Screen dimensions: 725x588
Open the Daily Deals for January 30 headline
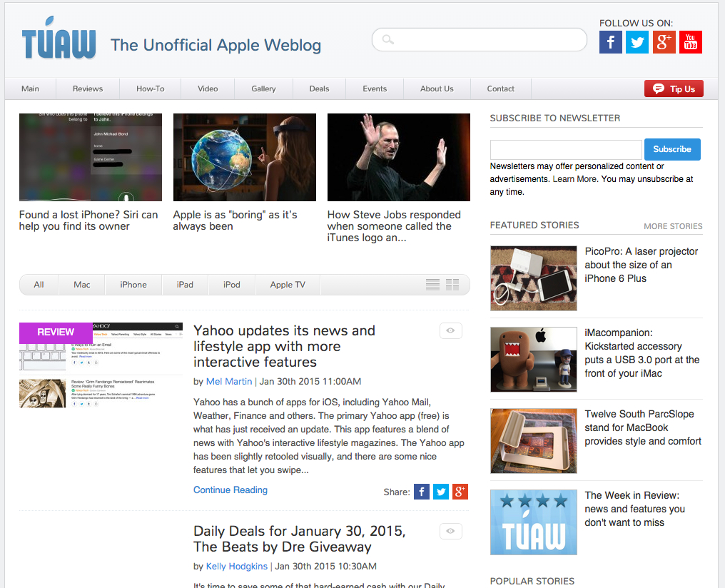tap(300, 539)
